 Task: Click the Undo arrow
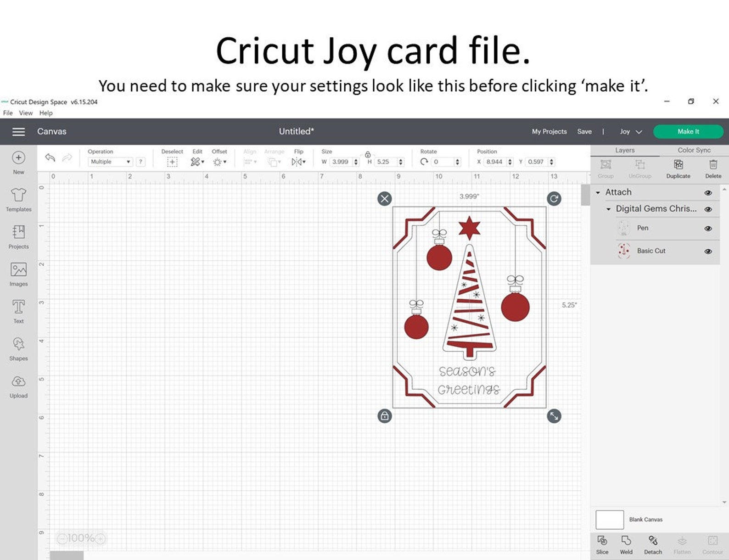pyautogui.click(x=50, y=157)
